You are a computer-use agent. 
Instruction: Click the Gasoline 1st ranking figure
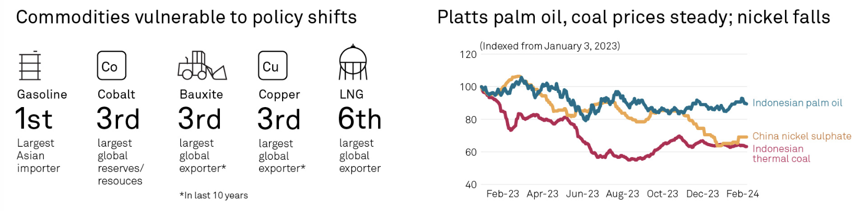click(34, 119)
